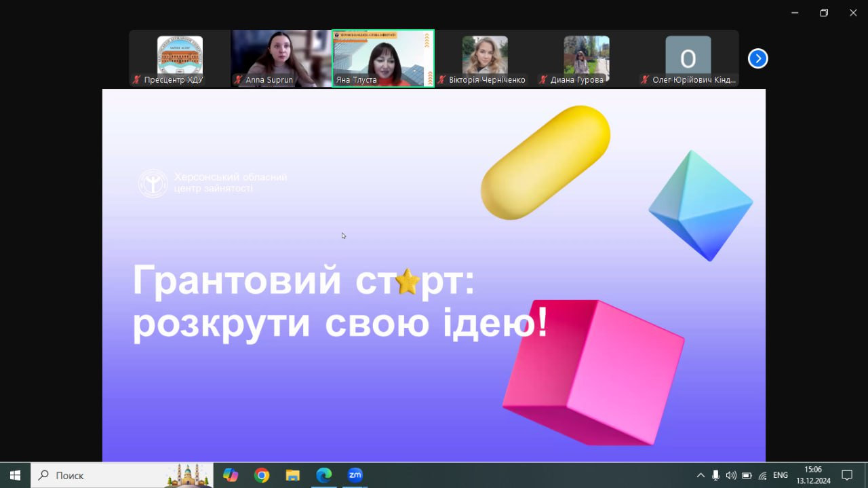Click muted mic icon beside Диана Гурова
The image size is (868, 488).
543,80
